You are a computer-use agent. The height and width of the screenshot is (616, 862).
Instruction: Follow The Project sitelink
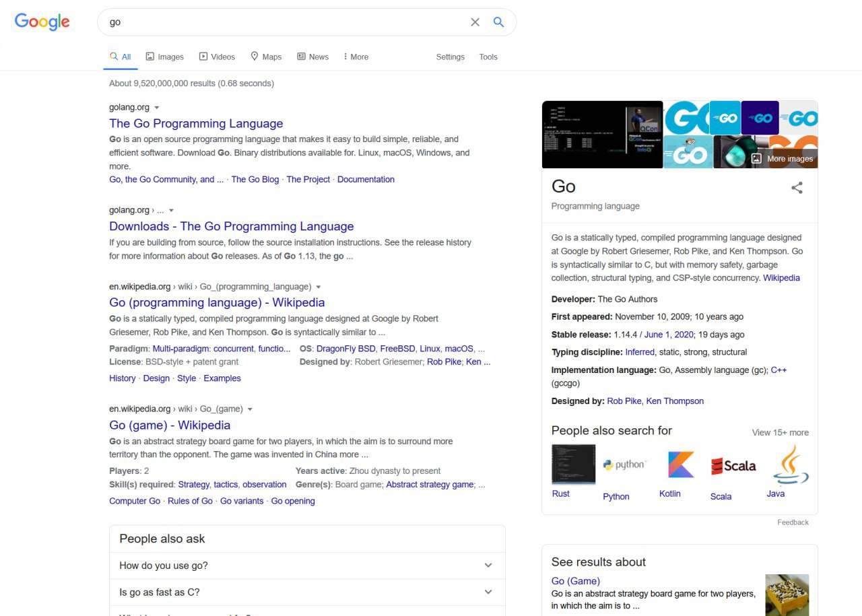(308, 180)
